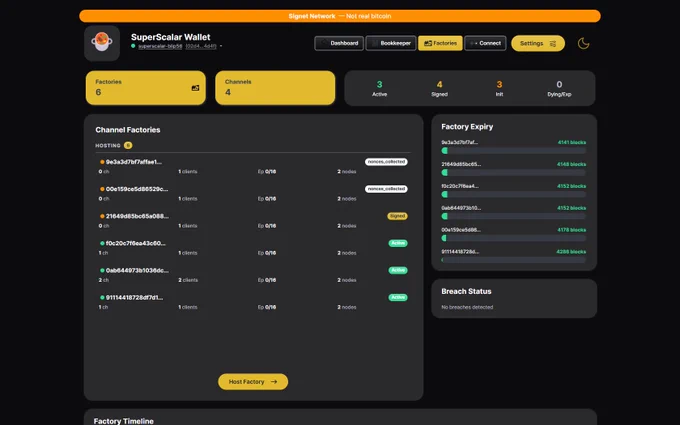Open factory 91114418728df7d1 row
Image resolution: width=680 pixels, height=425 pixels.
253,302
